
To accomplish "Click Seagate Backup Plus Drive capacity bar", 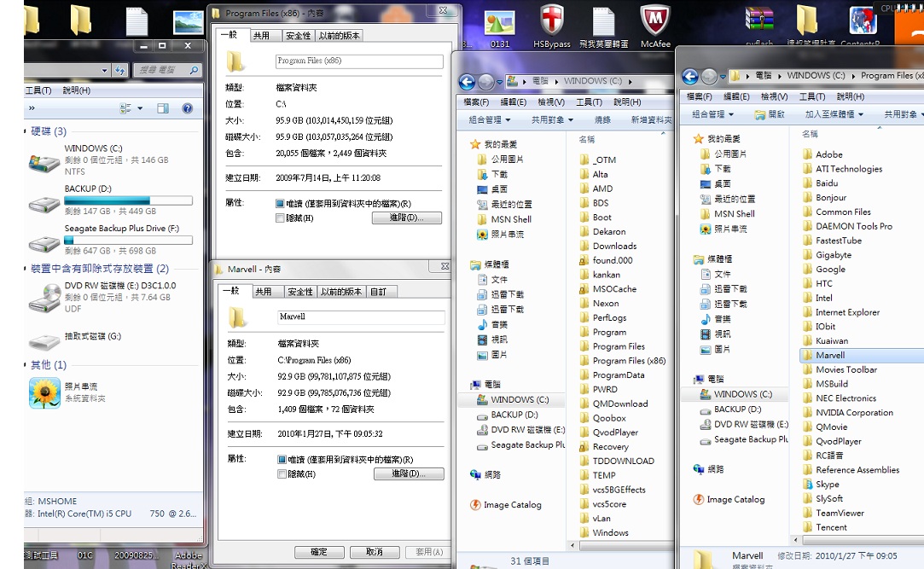I will point(128,241).
